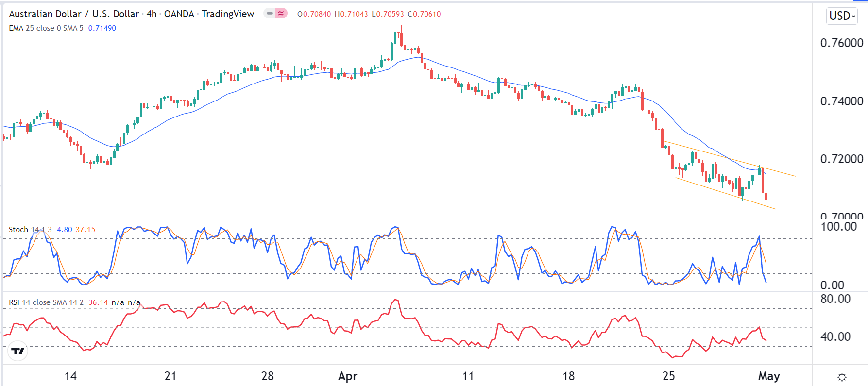This screenshot has width=868, height=386.
Task: Select the EMA 25 close indicator legend
Action: pos(46,28)
